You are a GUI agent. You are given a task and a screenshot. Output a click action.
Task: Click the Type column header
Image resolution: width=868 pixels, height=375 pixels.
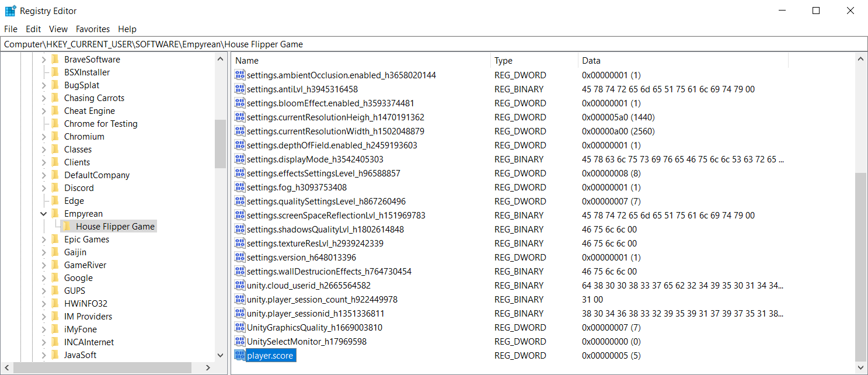click(534, 60)
